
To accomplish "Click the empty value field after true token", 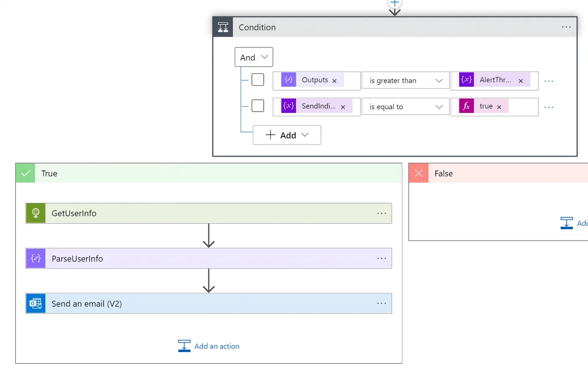I will [523, 107].
